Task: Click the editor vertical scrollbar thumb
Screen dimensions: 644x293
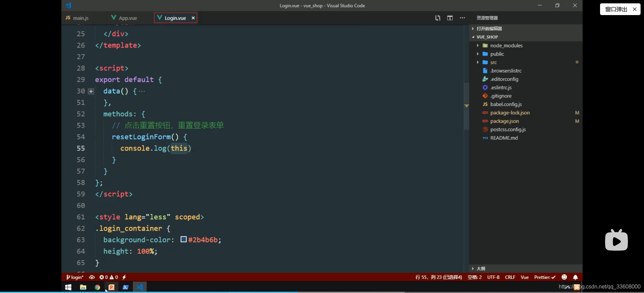Action: coord(466,106)
